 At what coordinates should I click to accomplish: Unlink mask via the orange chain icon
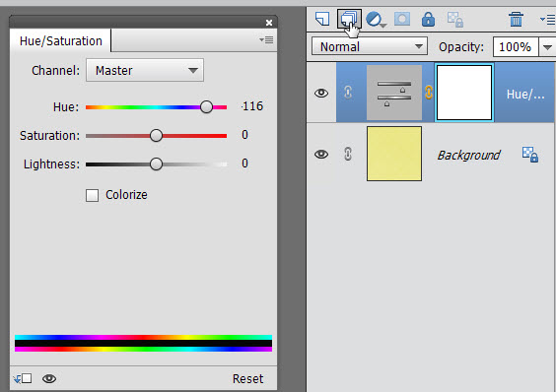(x=429, y=93)
